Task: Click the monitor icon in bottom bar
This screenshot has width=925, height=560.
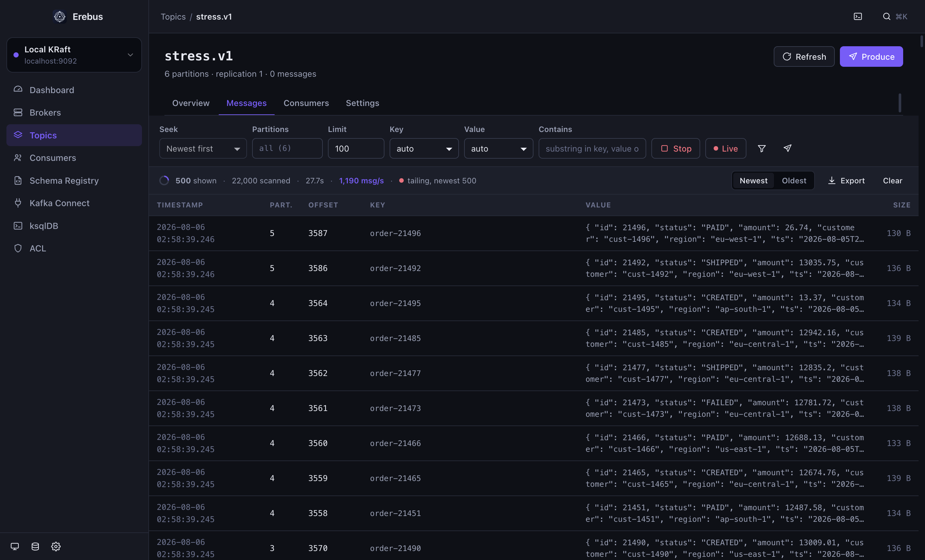Action: click(15, 546)
